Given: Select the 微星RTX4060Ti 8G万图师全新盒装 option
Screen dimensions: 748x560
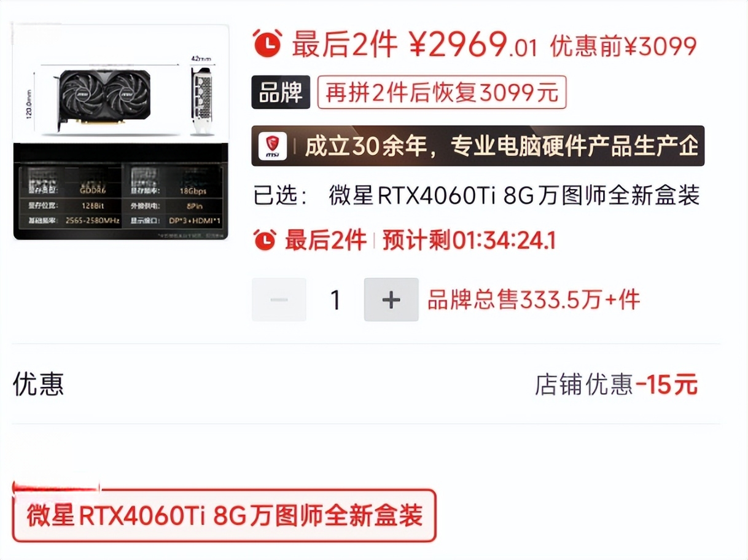Looking at the screenshot, I should coord(224,515).
